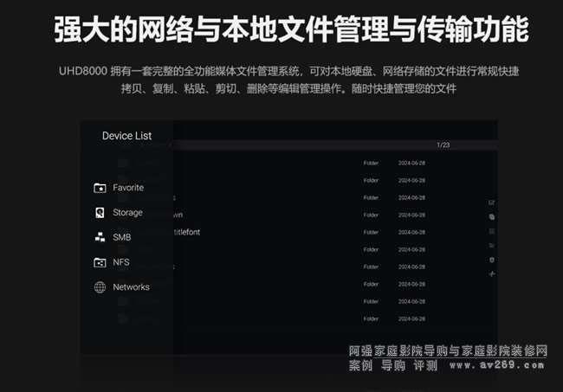
Task: Click the multi-select icon in right toolbar
Action: [491, 202]
